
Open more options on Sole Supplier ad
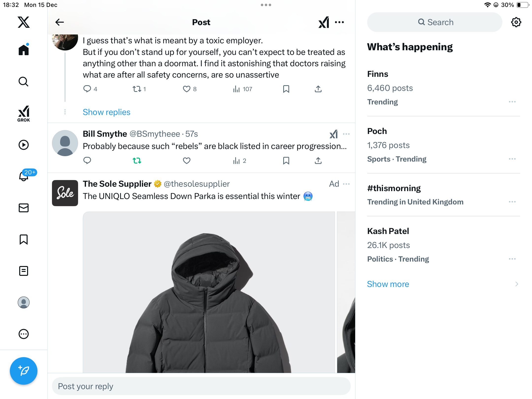tap(346, 184)
